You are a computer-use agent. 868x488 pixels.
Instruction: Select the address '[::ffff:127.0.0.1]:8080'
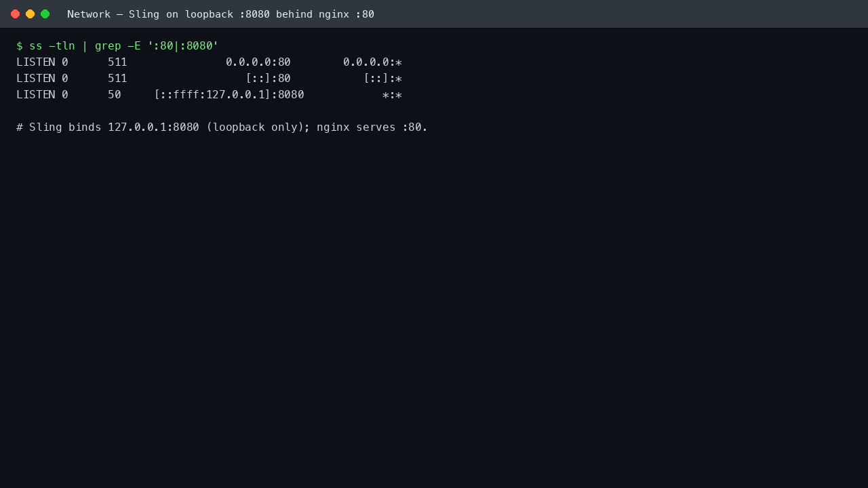[229, 95]
